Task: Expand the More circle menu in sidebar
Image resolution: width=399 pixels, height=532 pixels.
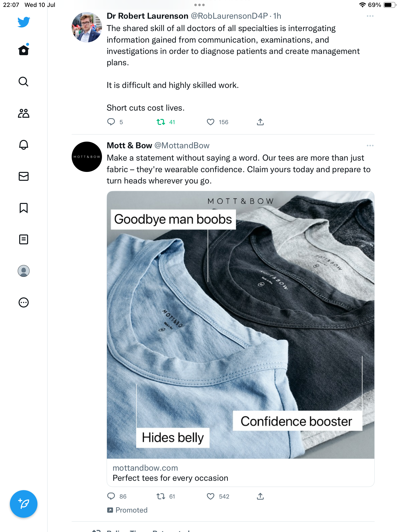Action: (x=24, y=302)
